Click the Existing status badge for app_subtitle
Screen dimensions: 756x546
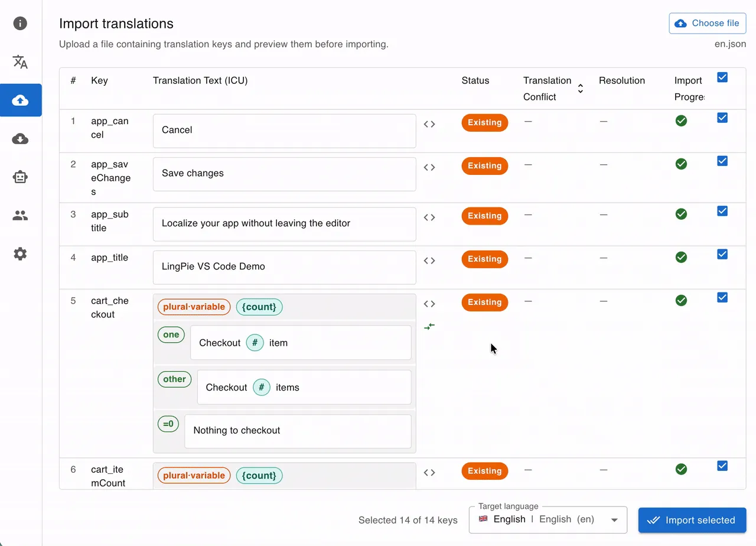[x=485, y=216]
